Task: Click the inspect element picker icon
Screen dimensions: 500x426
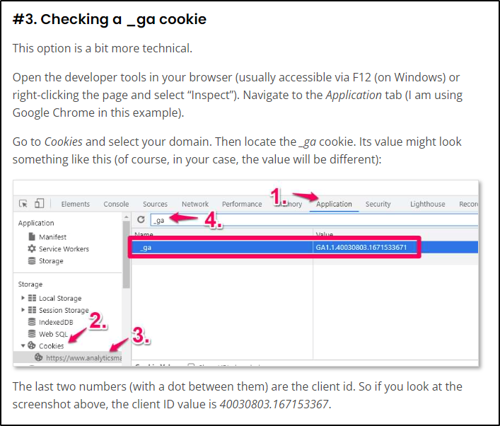Action: pyautogui.click(x=23, y=203)
